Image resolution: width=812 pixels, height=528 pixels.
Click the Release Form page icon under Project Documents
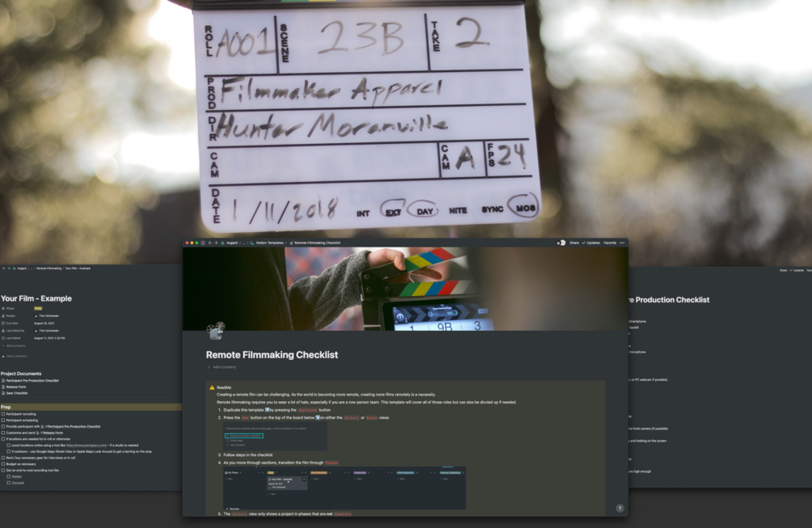[x=3, y=386]
